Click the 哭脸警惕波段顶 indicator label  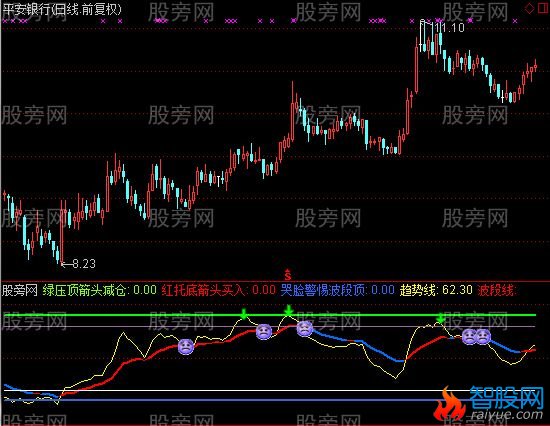click(323, 290)
